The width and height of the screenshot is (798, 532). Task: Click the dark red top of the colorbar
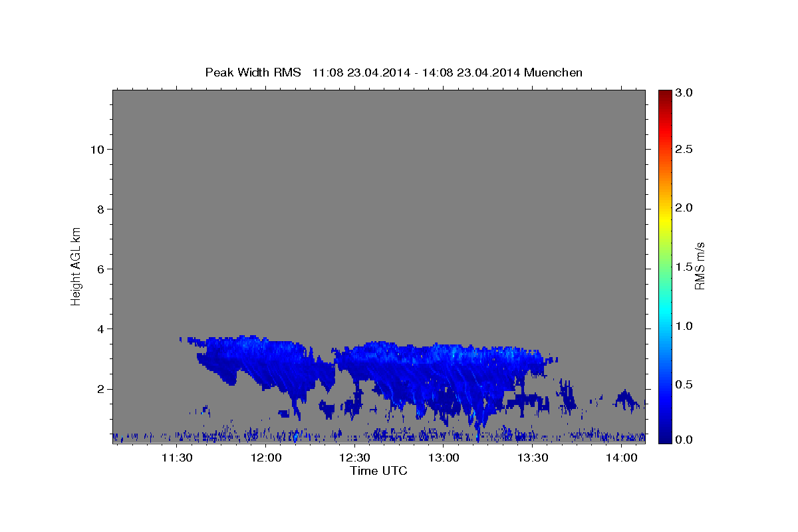click(x=664, y=94)
